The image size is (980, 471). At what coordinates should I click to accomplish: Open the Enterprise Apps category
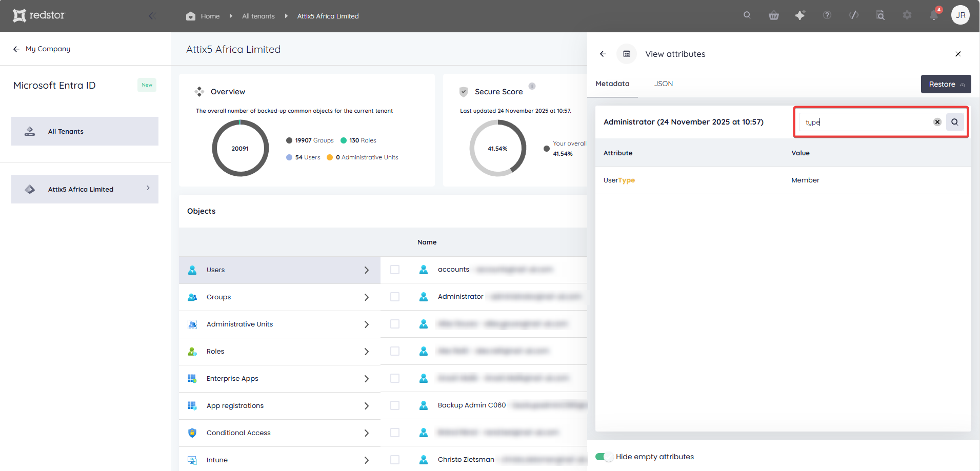point(279,379)
